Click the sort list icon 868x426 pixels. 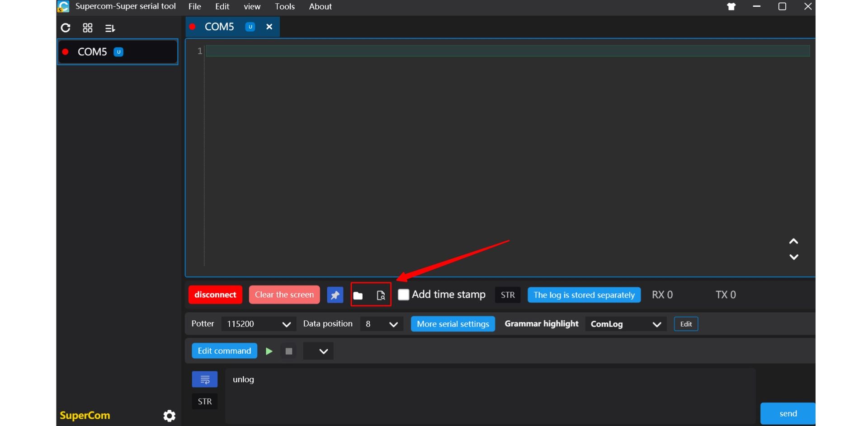[x=110, y=28]
